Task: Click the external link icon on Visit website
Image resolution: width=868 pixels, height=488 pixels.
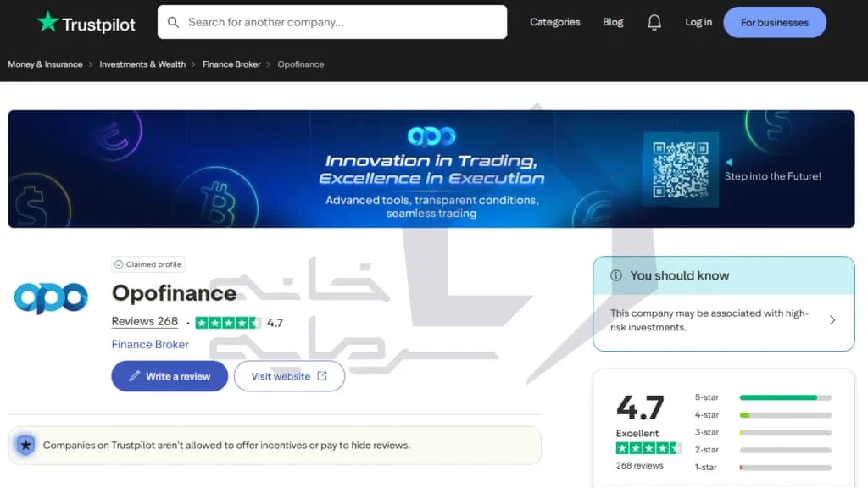Action: [x=322, y=376]
